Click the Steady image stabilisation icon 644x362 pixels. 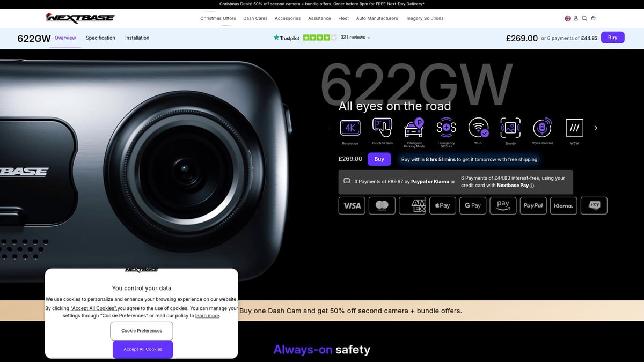point(510,128)
